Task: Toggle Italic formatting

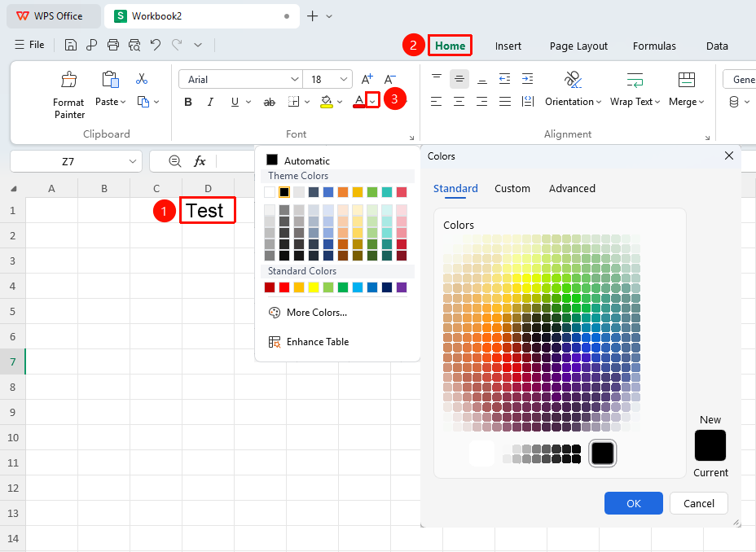Action: coord(210,102)
